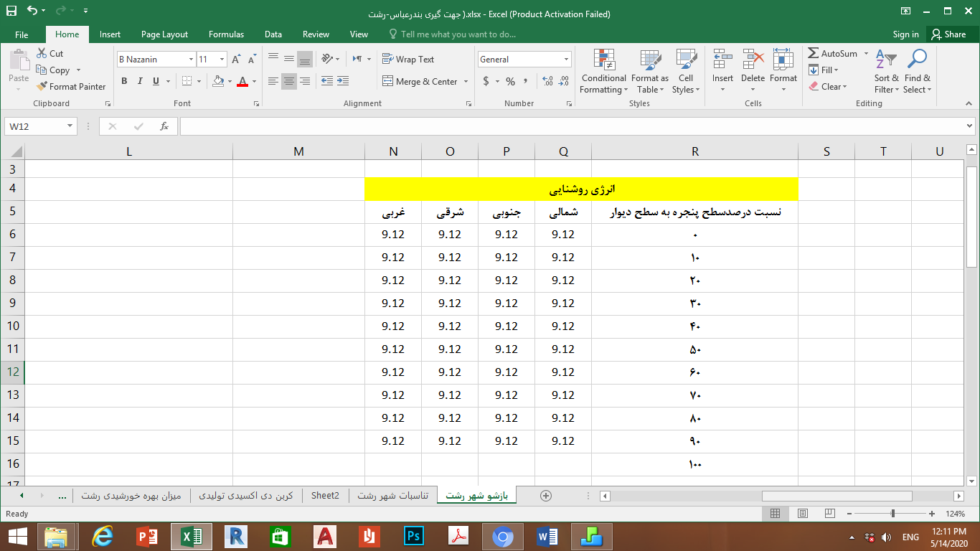Open Conditional Formatting
This screenshot has width=980, height=551.
(x=604, y=72)
